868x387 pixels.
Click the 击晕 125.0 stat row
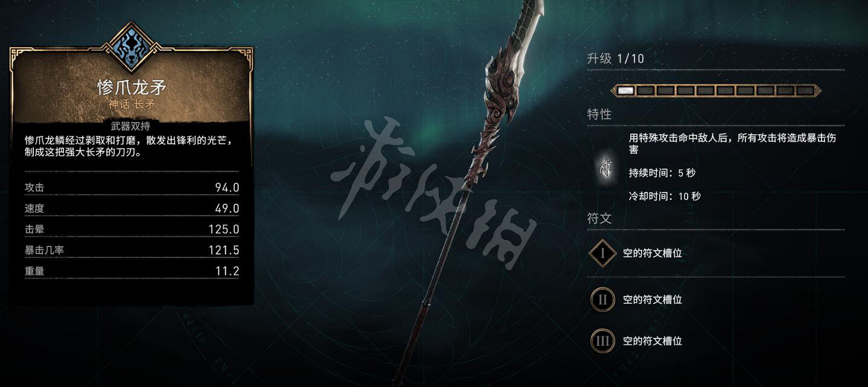(x=132, y=229)
